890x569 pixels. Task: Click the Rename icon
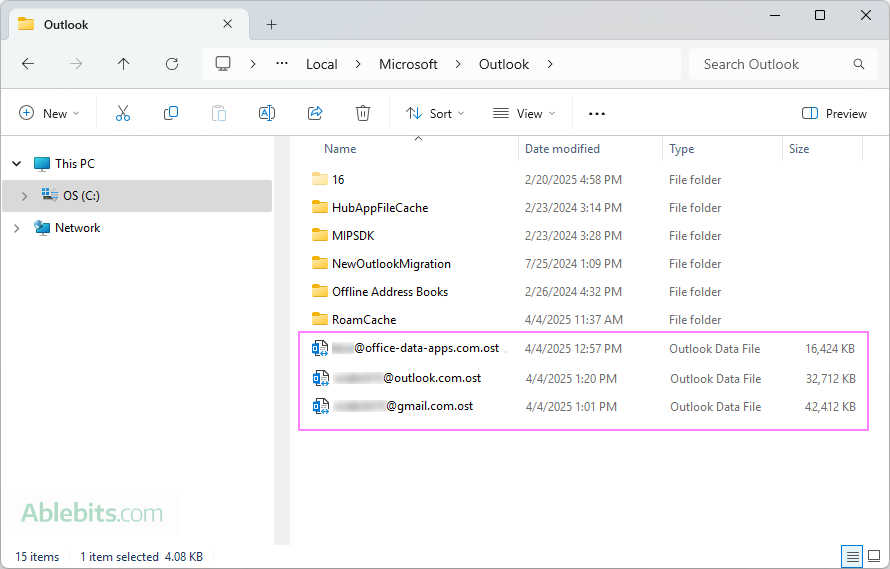(267, 113)
